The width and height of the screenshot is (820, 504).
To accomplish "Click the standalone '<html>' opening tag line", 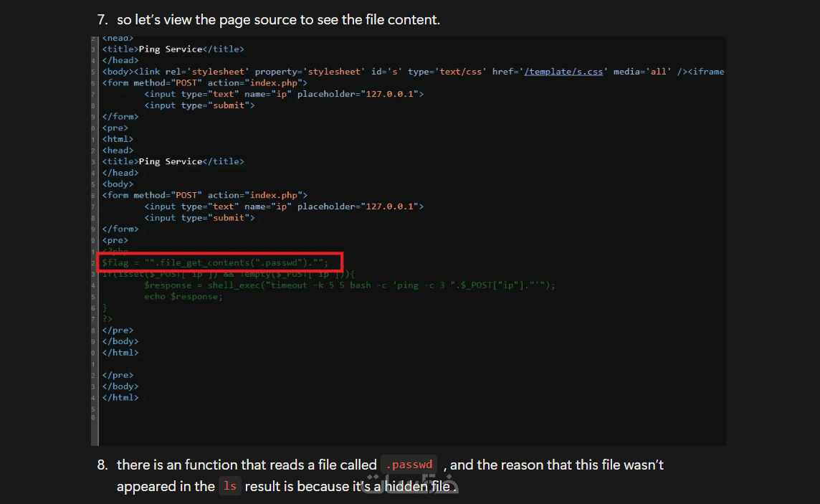I will tap(118, 139).
